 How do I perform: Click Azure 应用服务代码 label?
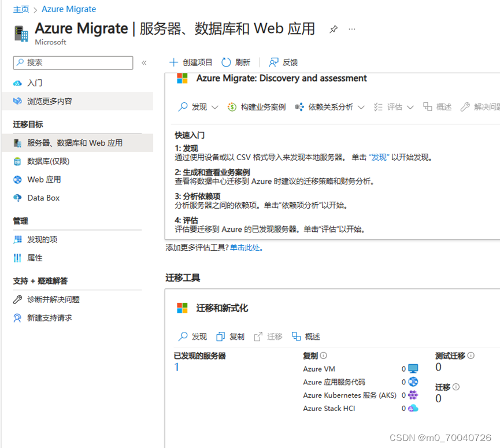[334, 382]
